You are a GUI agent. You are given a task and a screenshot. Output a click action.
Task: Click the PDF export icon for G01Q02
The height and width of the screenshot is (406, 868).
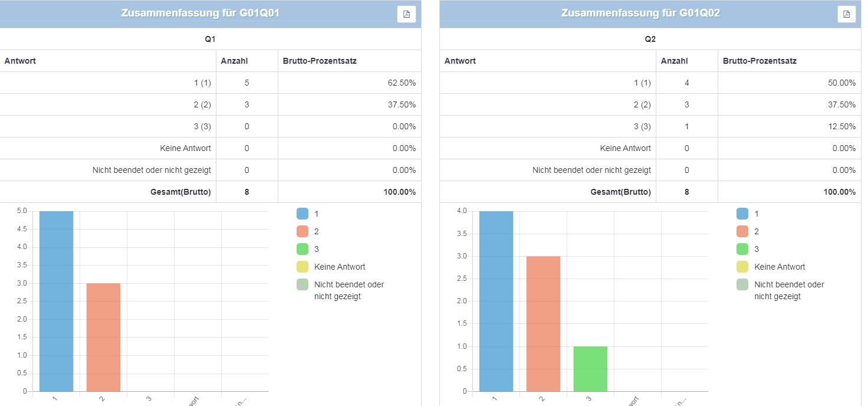pos(846,14)
